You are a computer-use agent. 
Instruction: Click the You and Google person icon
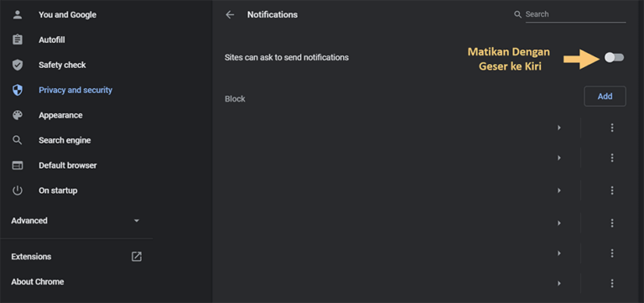click(x=18, y=15)
